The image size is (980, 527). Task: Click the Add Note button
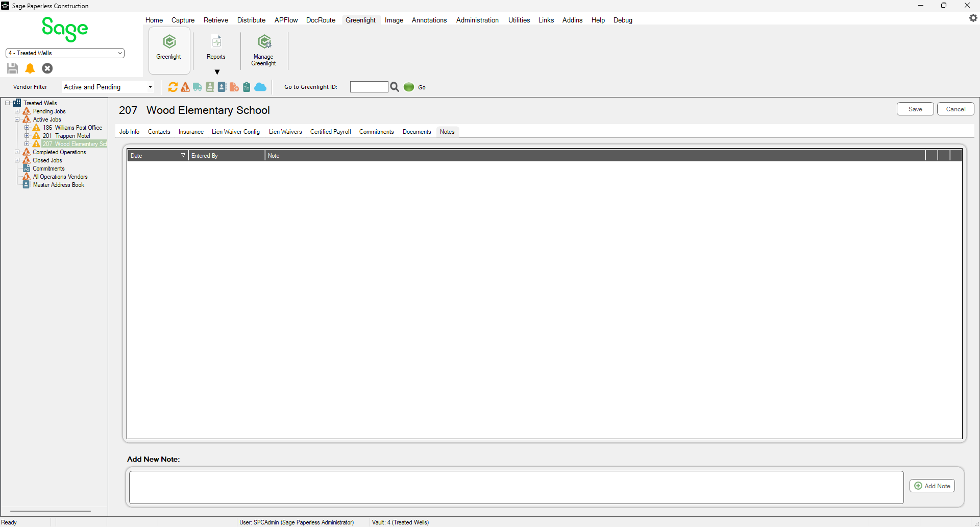click(x=932, y=486)
